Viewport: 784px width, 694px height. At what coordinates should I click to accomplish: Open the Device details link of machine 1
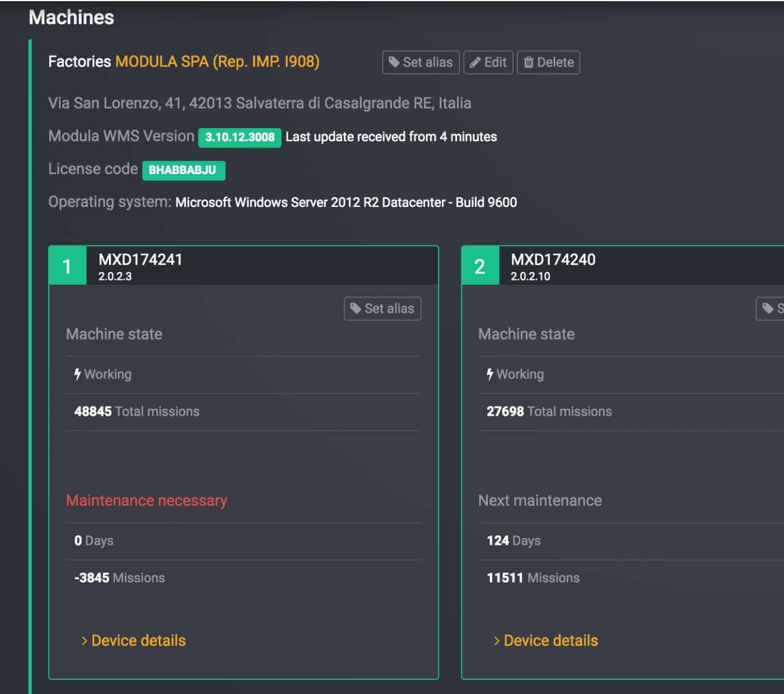tap(138, 641)
